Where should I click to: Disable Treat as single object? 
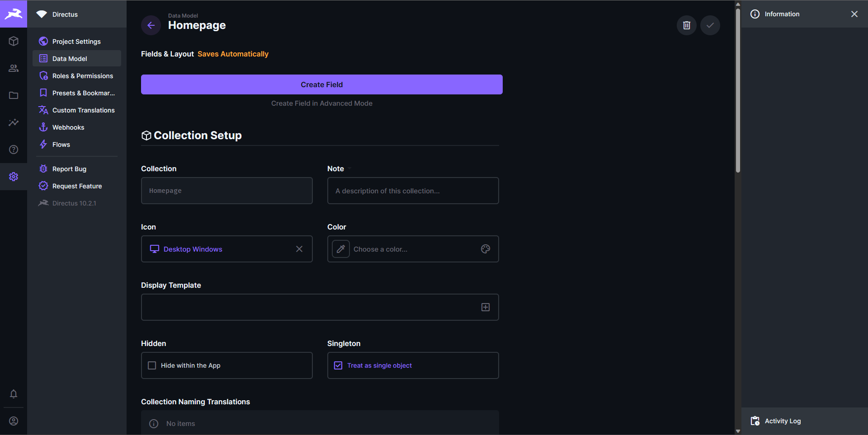pyautogui.click(x=338, y=365)
